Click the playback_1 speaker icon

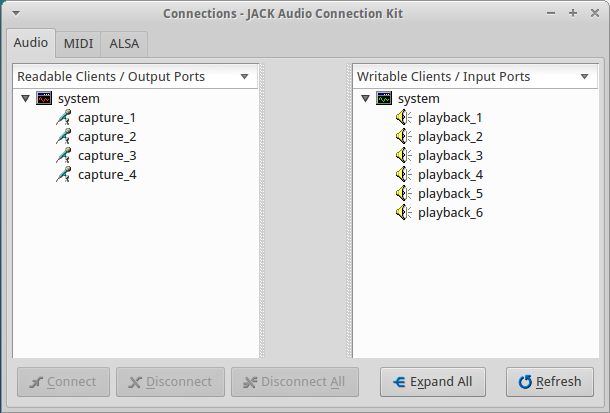(404, 118)
